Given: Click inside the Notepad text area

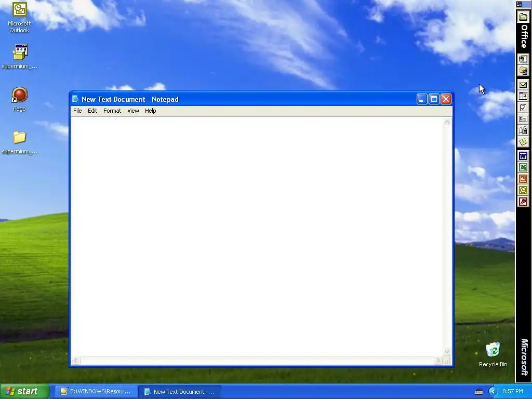Looking at the screenshot, I should [257, 236].
